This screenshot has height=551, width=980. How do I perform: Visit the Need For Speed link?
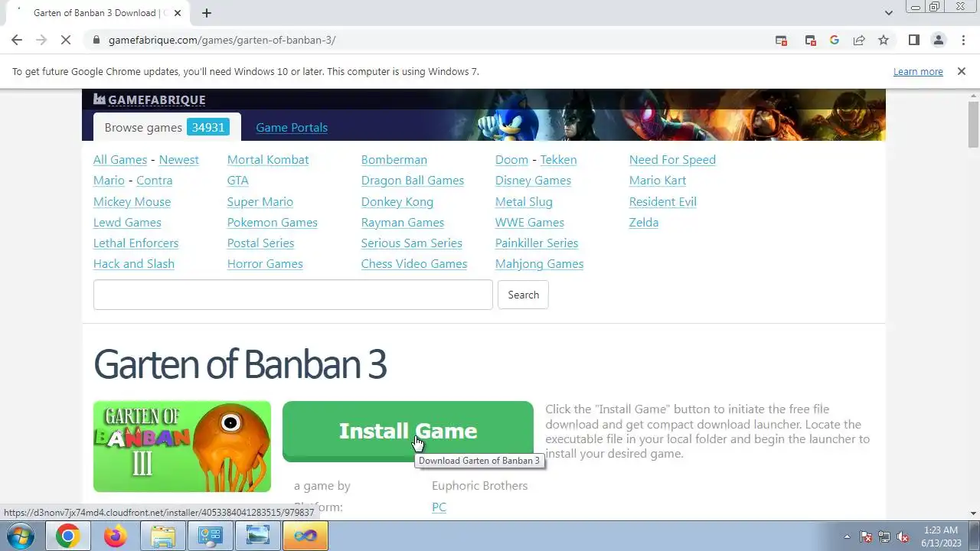(672, 159)
